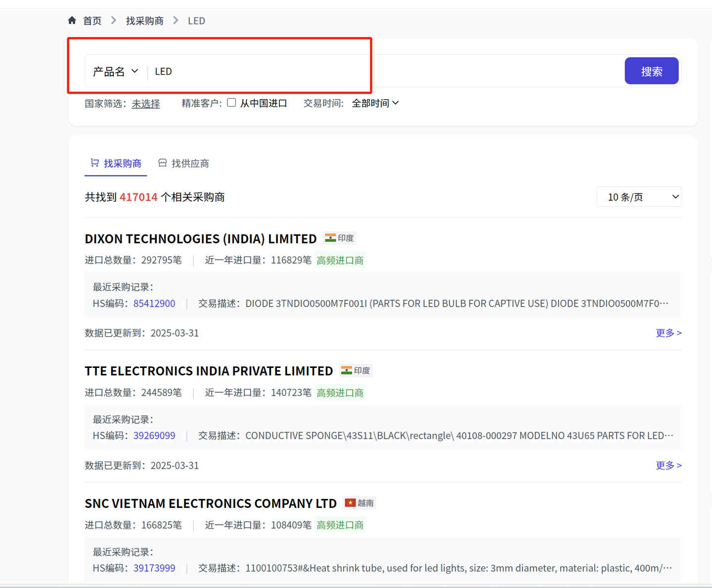Click TTE trade description CONDUCTIVE SPONGE text
The image size is (712, 588).
(x=459, y=436)
